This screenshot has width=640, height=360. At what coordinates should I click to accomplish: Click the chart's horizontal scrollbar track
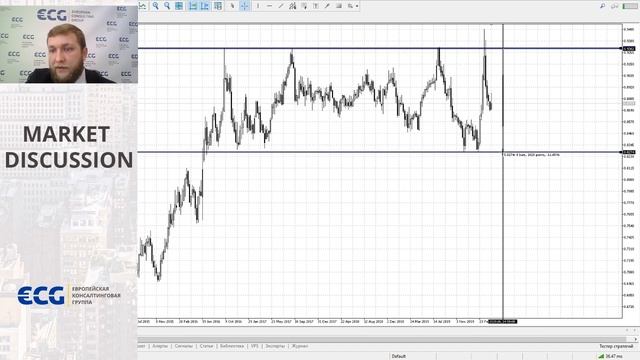click(382, 339)
